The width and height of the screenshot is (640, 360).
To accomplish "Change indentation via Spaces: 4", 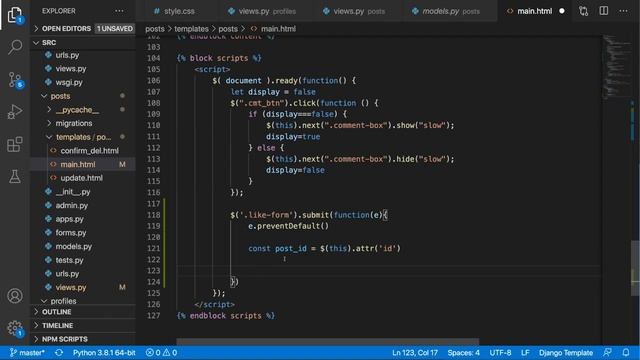I will 463,353.
